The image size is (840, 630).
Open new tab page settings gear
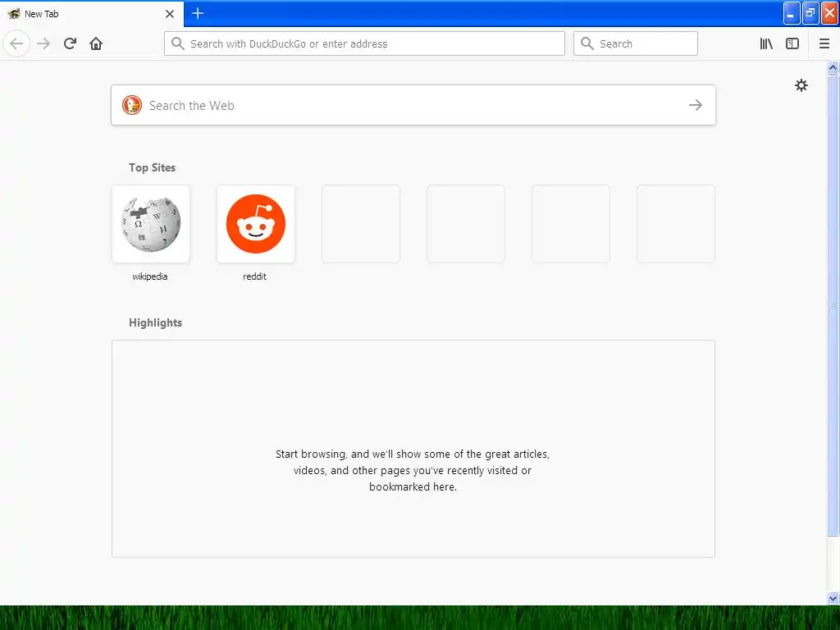coord(801,85)
